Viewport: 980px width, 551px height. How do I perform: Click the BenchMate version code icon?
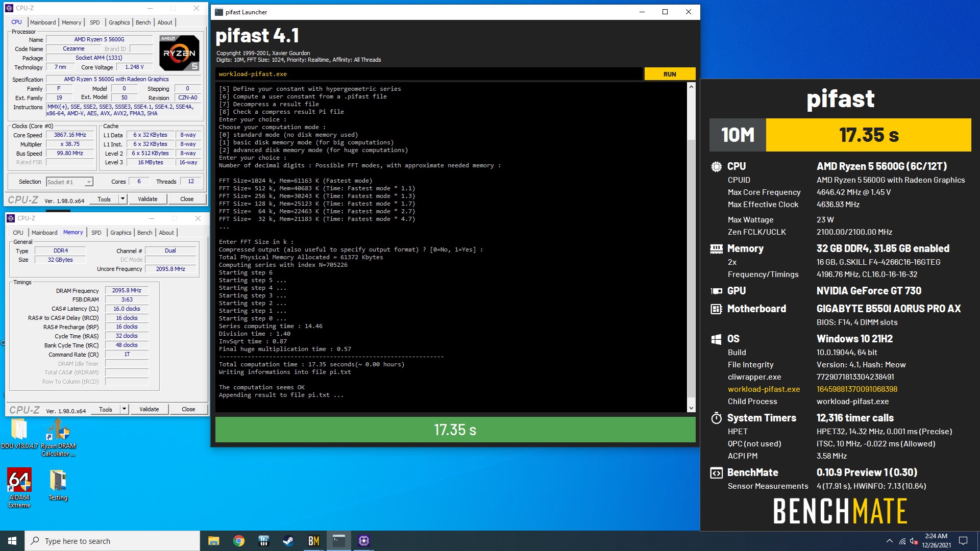tap(716, 472)
